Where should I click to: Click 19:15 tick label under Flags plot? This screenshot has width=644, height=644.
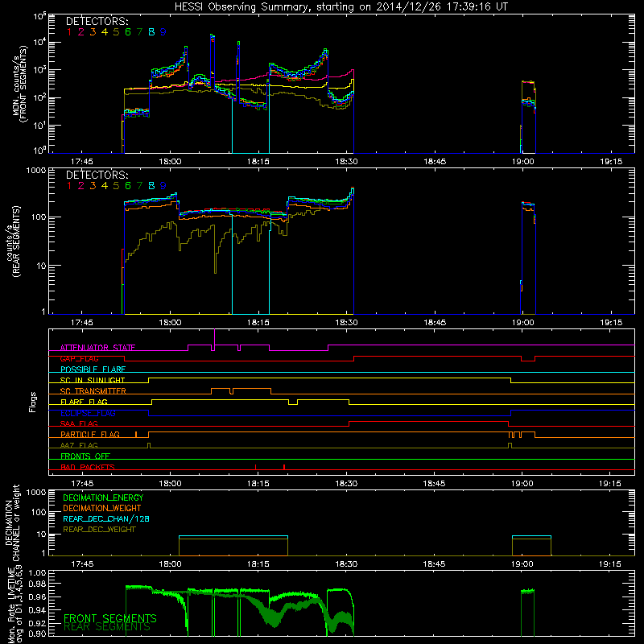point(611,484)
